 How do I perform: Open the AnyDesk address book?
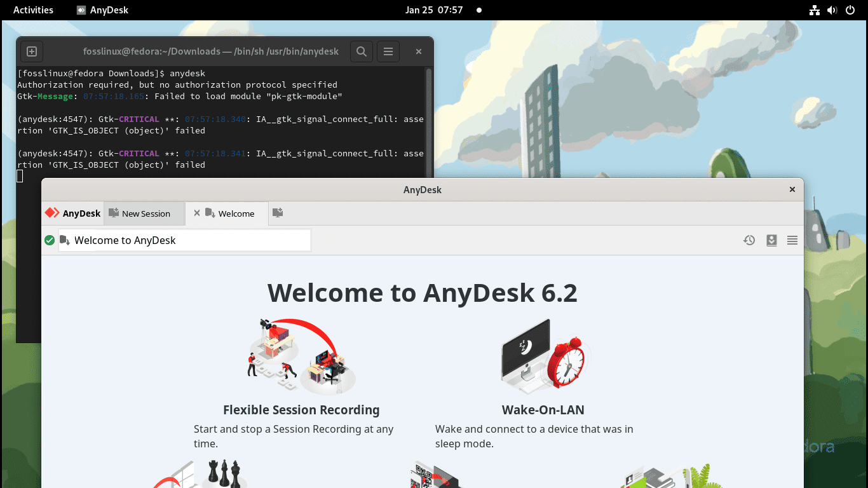coord(771,240)
